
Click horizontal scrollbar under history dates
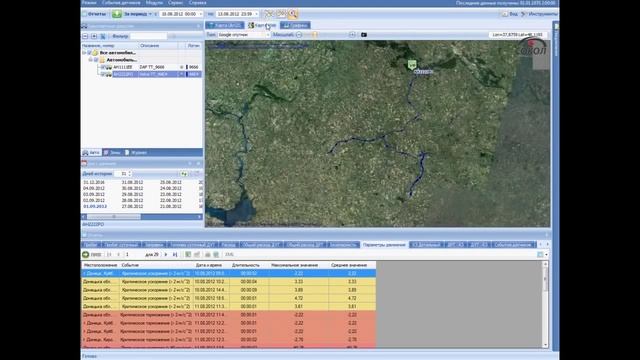click(142, 217)
